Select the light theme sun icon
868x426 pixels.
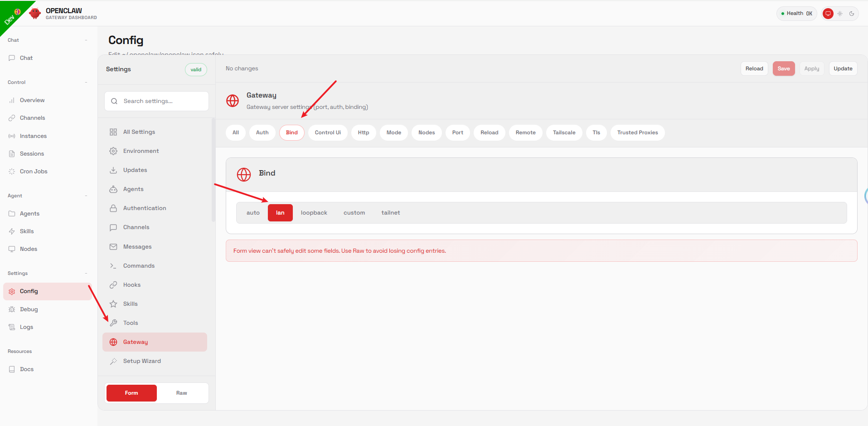point(840,14)
